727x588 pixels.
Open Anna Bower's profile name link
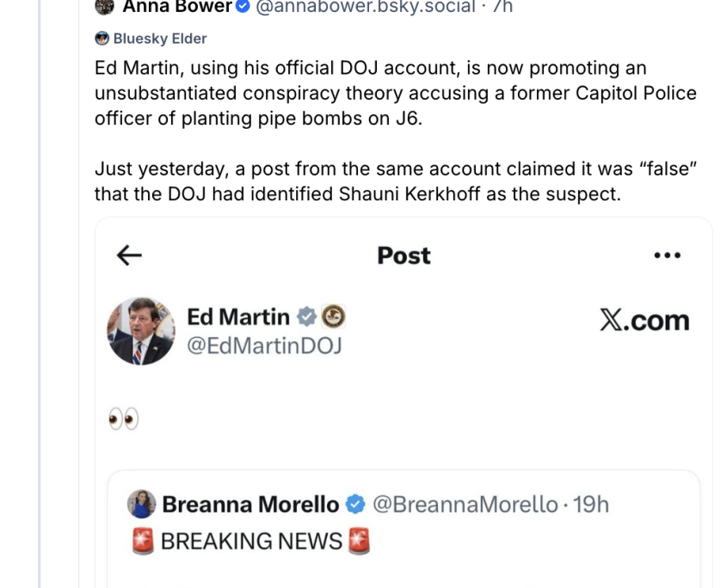[x=177, y=7]
